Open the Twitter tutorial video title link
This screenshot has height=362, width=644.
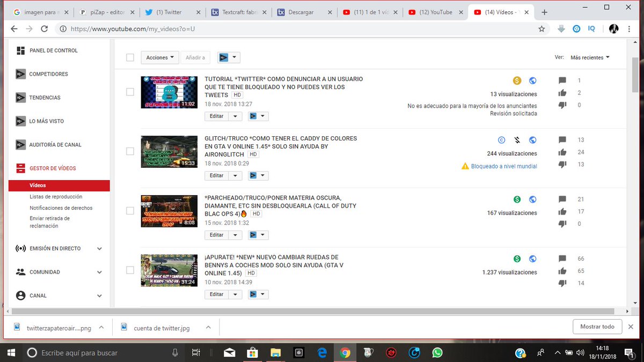[284, 87]
